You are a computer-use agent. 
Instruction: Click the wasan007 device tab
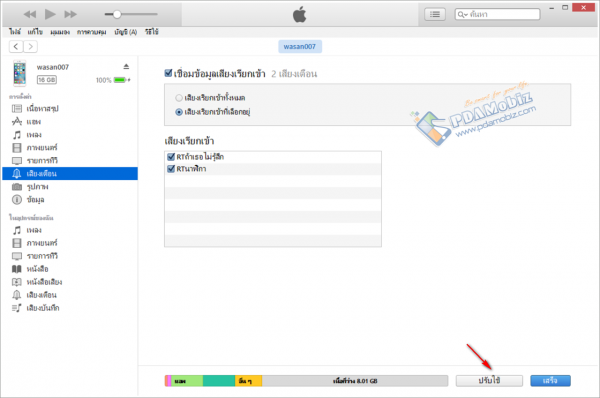click(x=300, y=47)
